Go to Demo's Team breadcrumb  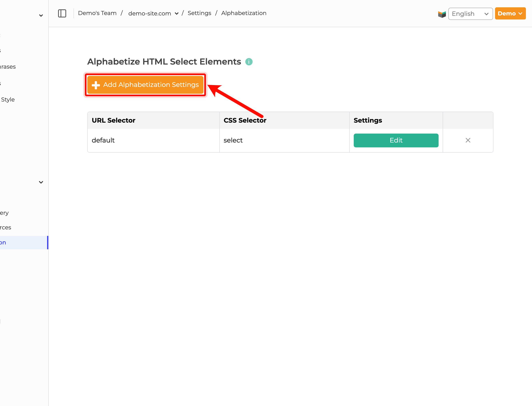(x=97, y=13)
